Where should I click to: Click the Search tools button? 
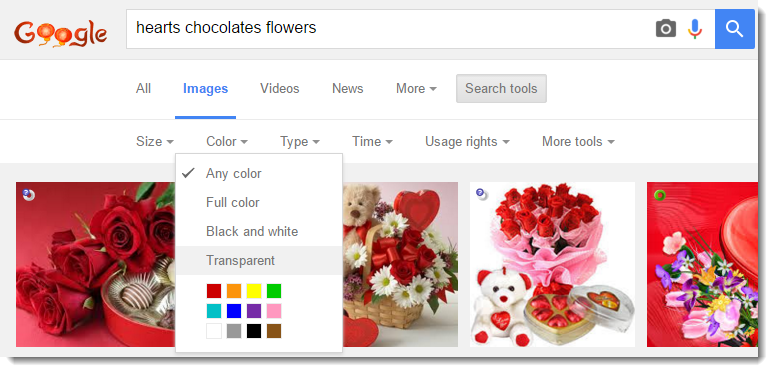point(501,89)
